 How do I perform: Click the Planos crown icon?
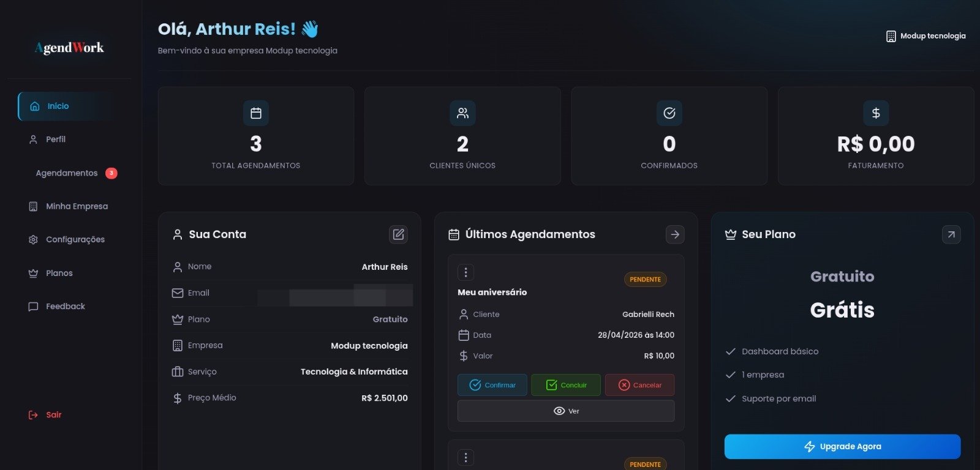point(33,273)
